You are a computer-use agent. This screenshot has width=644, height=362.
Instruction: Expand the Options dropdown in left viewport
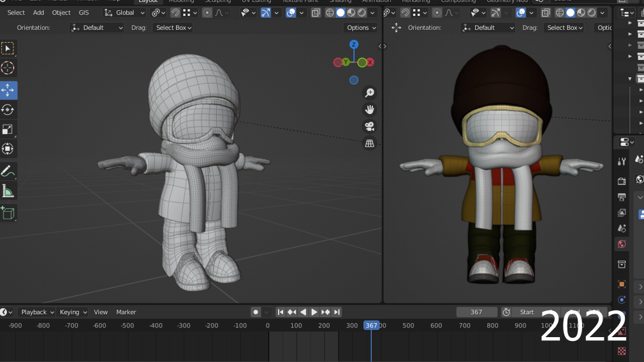pyautogui.click(x=361, y=27)
